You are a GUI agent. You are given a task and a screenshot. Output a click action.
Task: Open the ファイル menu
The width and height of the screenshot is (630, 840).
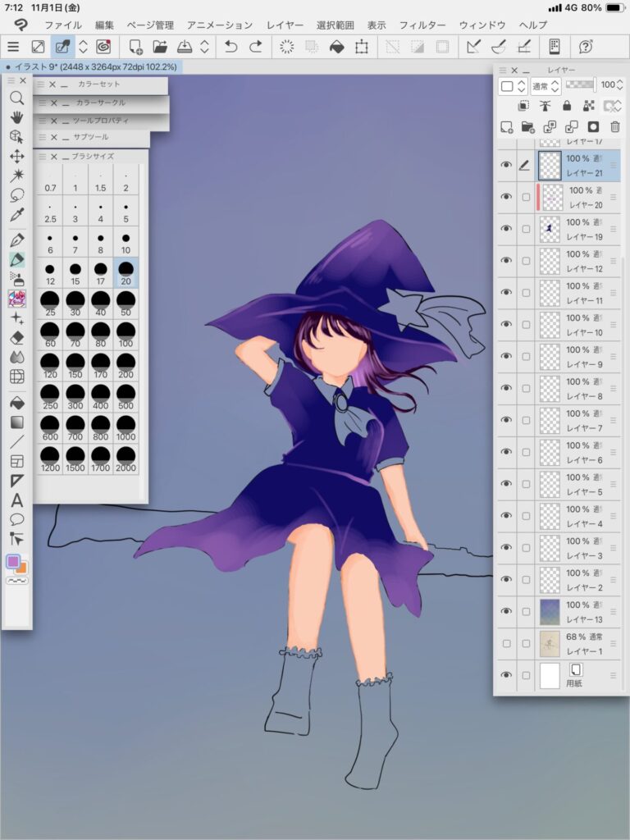click(x=63, y=25)
